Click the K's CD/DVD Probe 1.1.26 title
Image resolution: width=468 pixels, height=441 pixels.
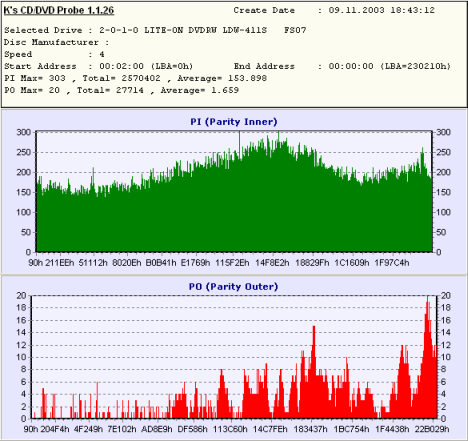[59, 10]
